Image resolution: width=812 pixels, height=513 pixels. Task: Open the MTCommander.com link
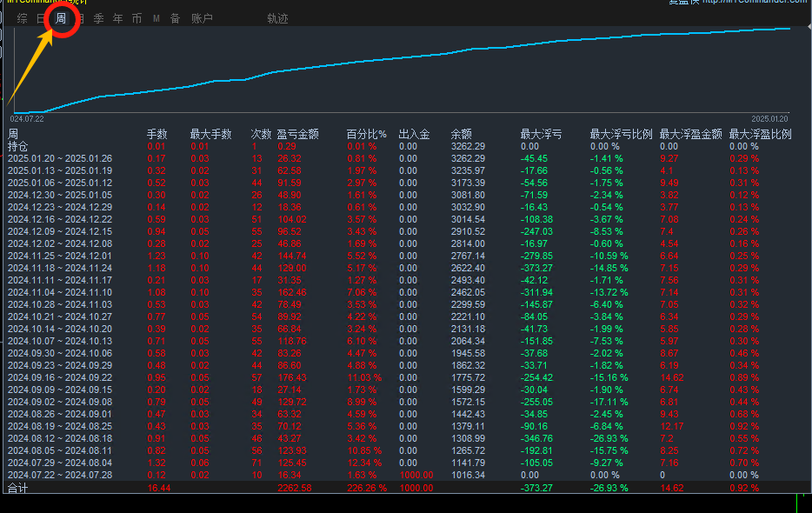pyautogui.click(x=755, y=3)
